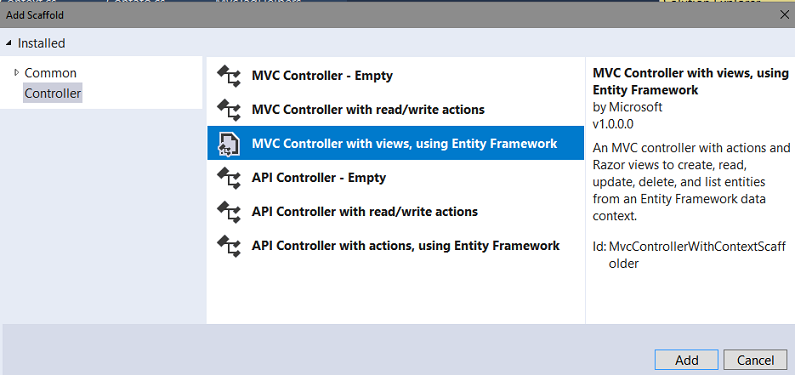
Task: Collapse the Installed section triangle
Action: click(9, 44)
